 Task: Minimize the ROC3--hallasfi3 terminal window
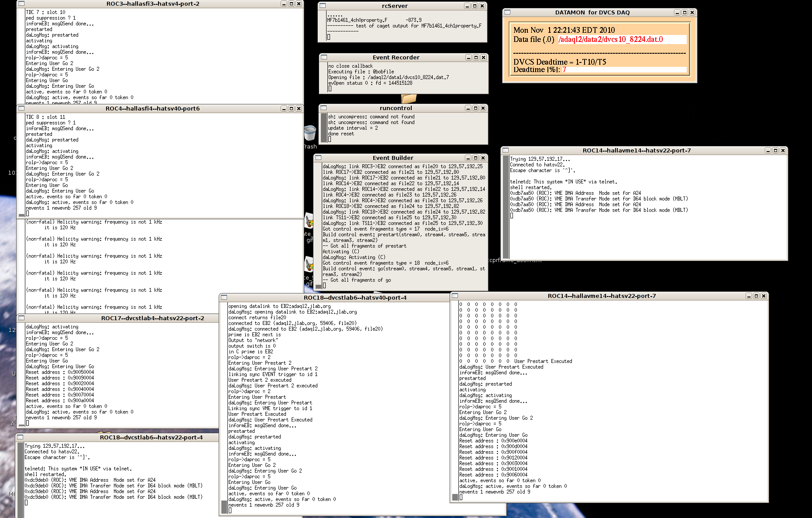point(284,3)
